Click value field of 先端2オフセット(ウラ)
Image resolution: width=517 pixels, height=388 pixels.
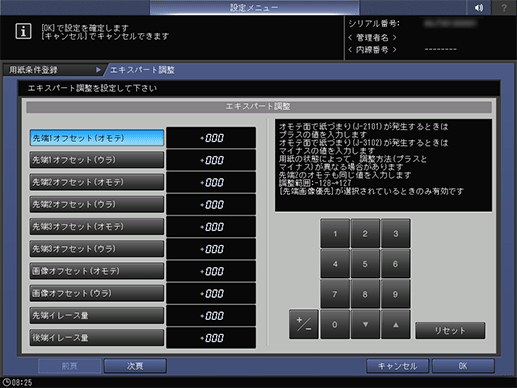211,204
